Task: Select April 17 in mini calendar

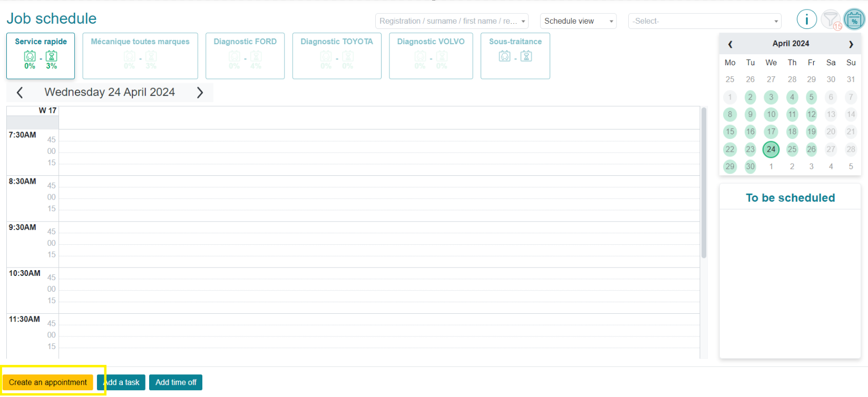Action: [771, 132]
